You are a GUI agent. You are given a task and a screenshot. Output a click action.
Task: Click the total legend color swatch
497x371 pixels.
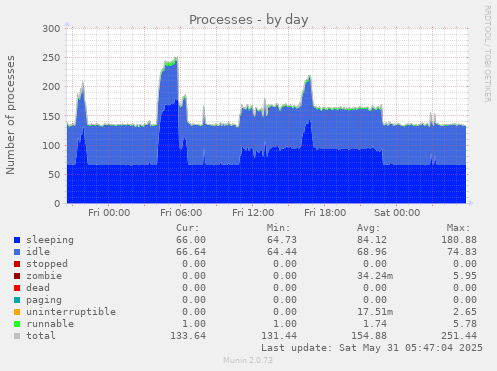pyautogui.click(x=17, y=336)
